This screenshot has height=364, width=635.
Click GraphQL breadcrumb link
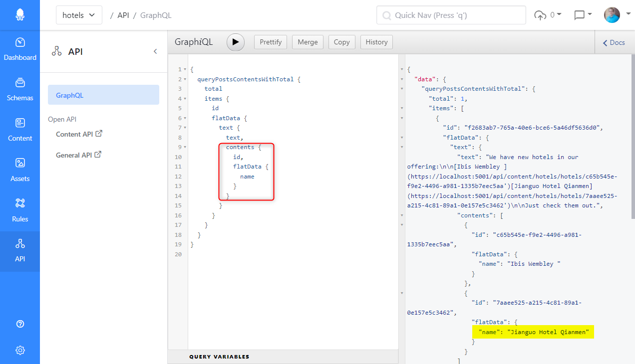coord(156,15)
